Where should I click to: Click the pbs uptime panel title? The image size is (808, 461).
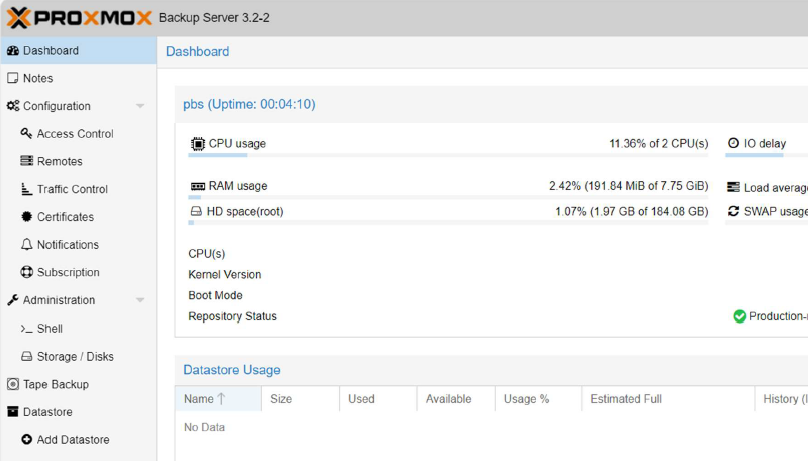(x=249, y=104)
